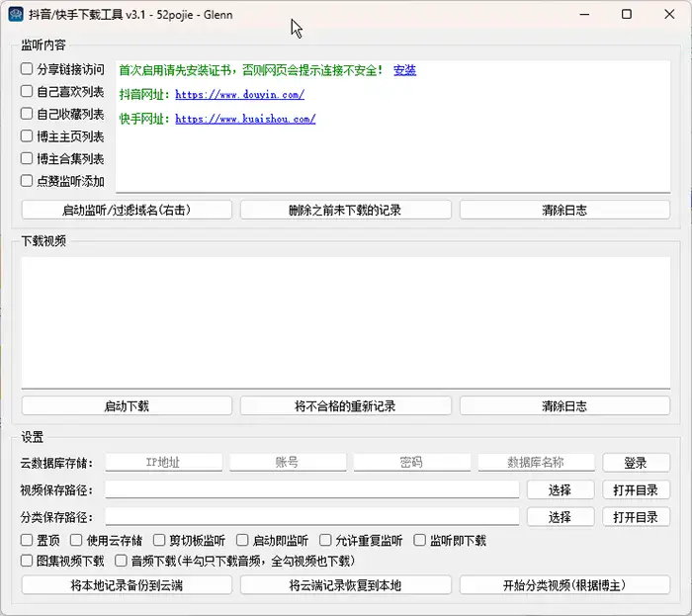Enable 博主合集列表 checkbox
Screen dimensions: 692x616
tap(27, 158)
